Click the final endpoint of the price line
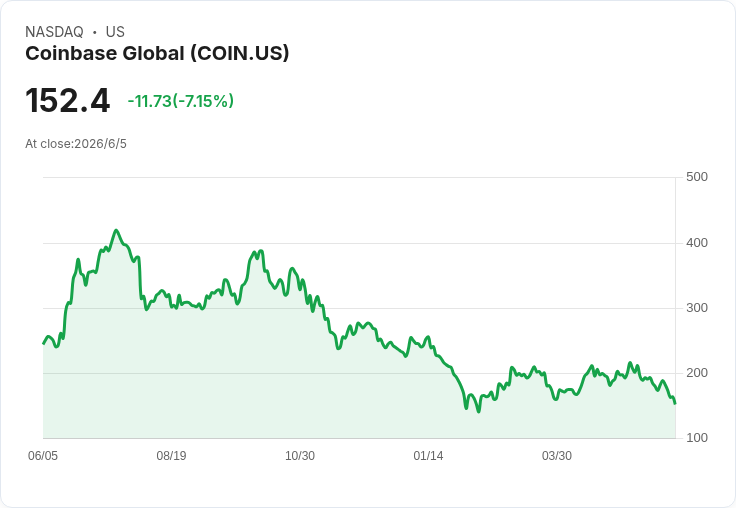Image resolution: width=736 pixels, height=508 pixels. point(675,403)
